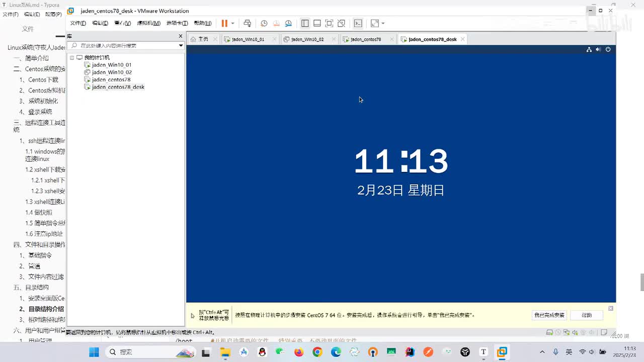
Task: Click the 帮助 button in the install bar
Action: click(587, 315)
